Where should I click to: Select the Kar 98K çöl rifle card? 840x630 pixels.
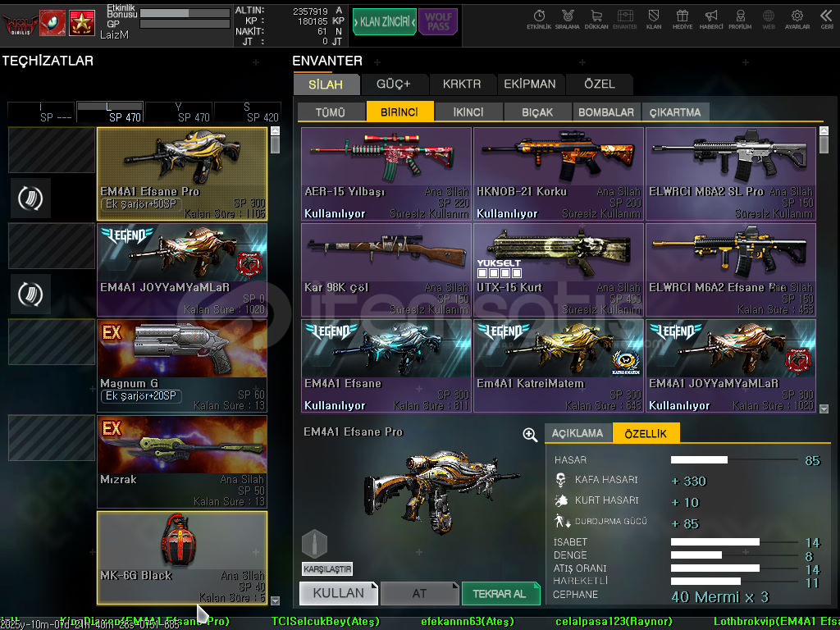pyautogui.click(x=386, y=269)
